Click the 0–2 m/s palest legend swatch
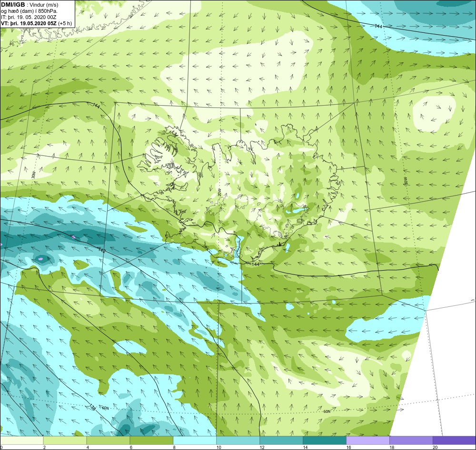Viewport: 476px width, 450px height. click(22, 440)
